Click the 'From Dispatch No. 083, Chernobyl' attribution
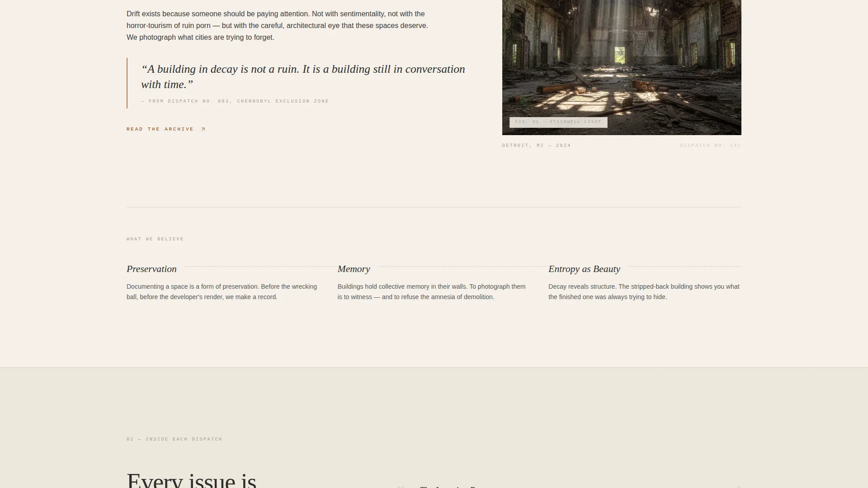The width and height of the screenshot is (868, 488). click(235, 101)
